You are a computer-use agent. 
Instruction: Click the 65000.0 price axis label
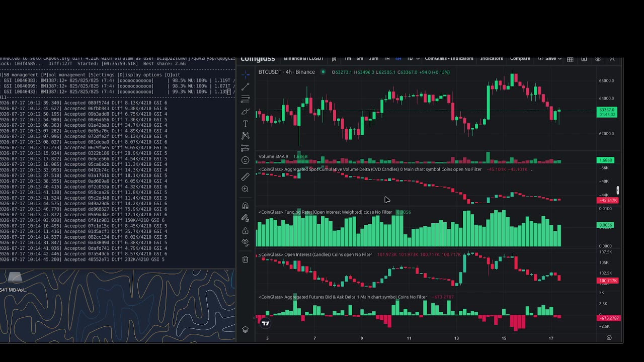point(606,80)
